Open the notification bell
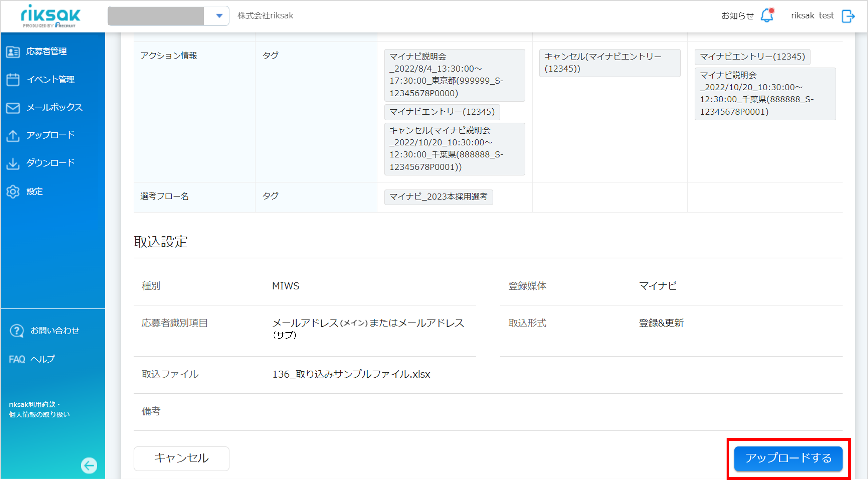 (x=767, y=15)
